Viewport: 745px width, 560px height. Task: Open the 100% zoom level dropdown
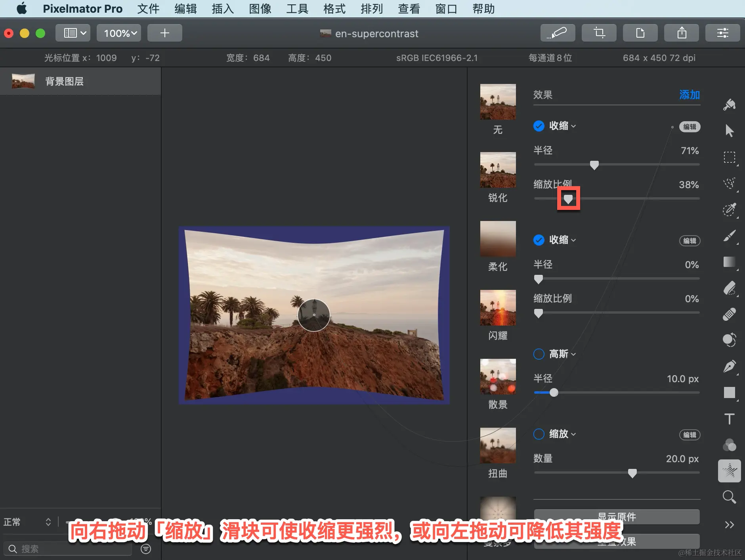(x=119, y=33)
